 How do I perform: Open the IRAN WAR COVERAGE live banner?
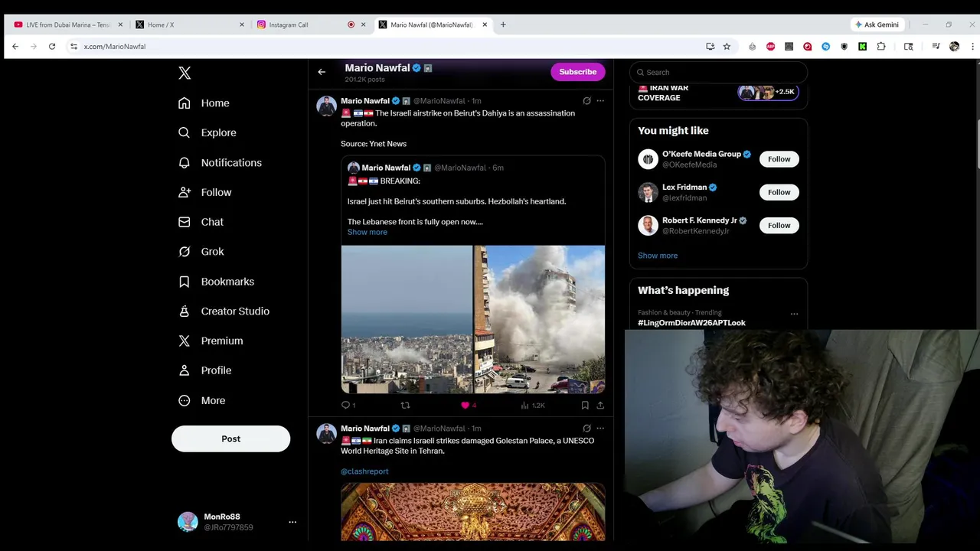pyautogui.click(x=718, y=93)
